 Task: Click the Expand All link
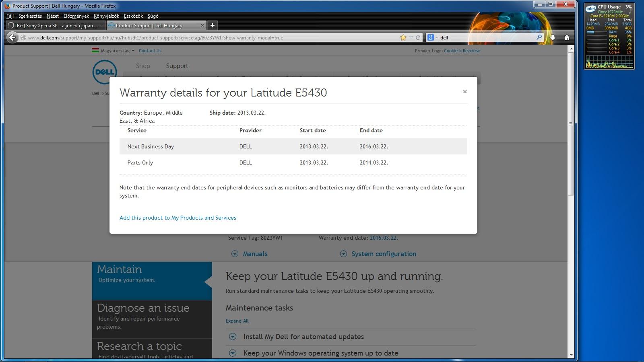click(x=237, y=321)
